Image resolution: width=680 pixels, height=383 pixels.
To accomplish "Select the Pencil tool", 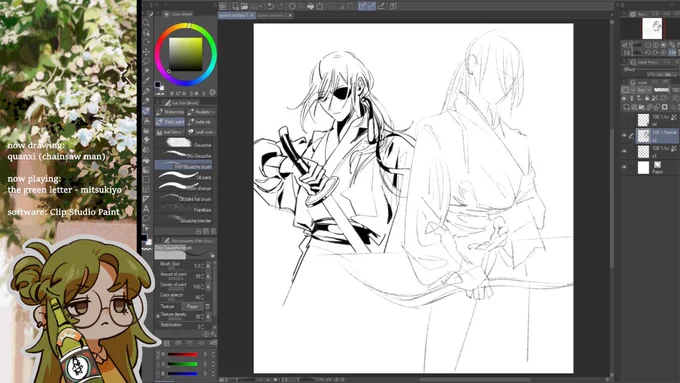I will tap(147, 101).
